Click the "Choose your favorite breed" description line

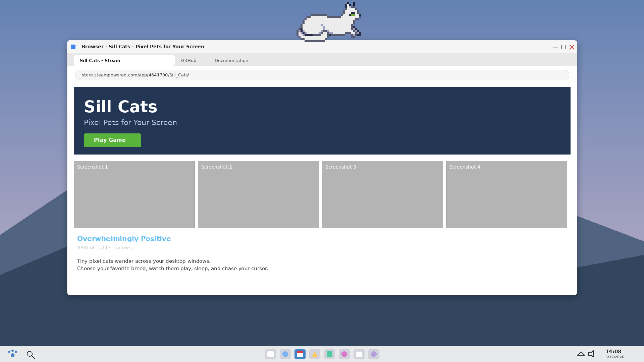[x=172, y=268]
